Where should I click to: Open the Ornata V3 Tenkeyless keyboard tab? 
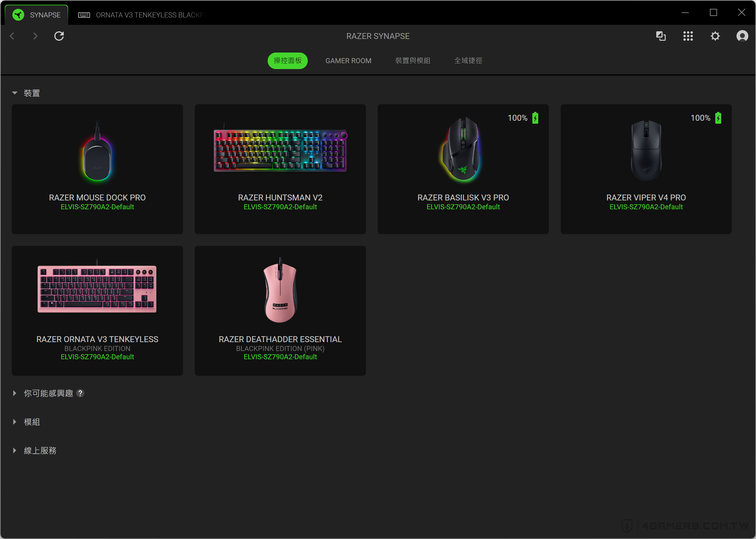tap(141, 15)
